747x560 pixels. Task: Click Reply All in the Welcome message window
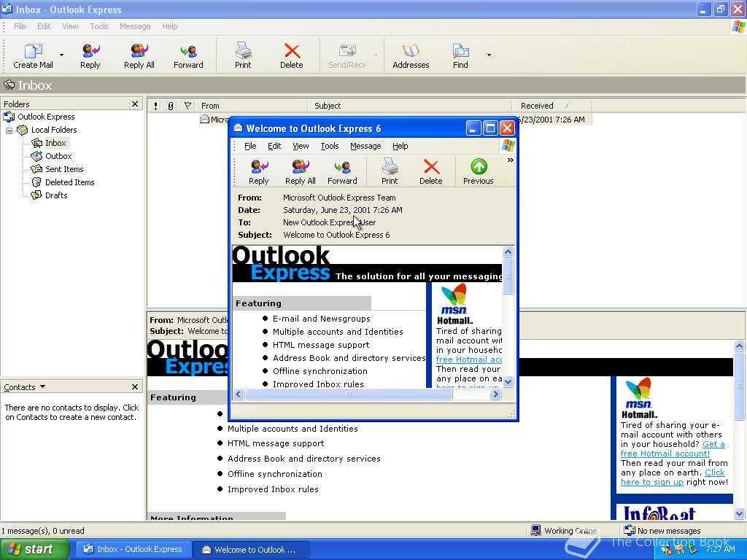pyautogui.click(x=300, y=172)
